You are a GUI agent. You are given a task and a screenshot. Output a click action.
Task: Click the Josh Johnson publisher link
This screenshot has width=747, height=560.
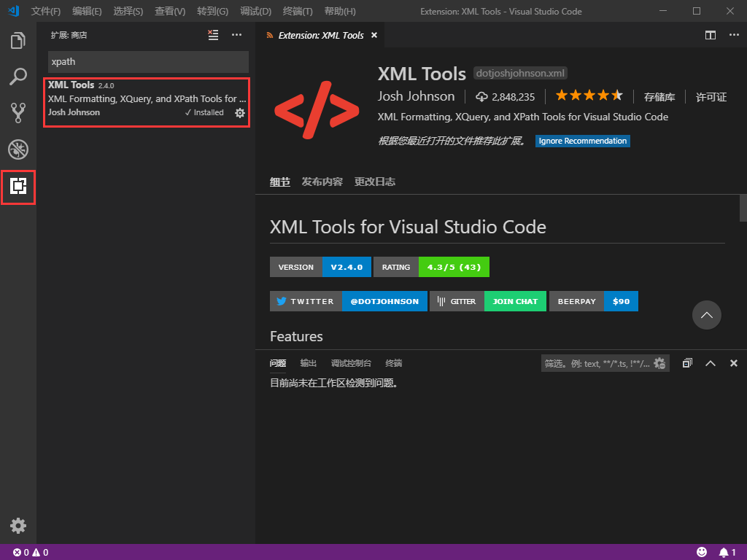click(416, 97)
